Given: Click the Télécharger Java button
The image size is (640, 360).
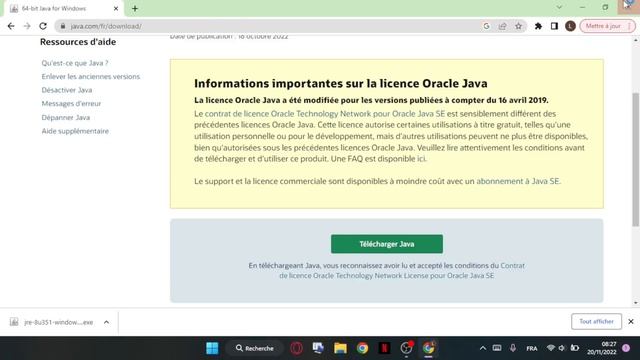Looking at the screenshot, I should (387, 244).
